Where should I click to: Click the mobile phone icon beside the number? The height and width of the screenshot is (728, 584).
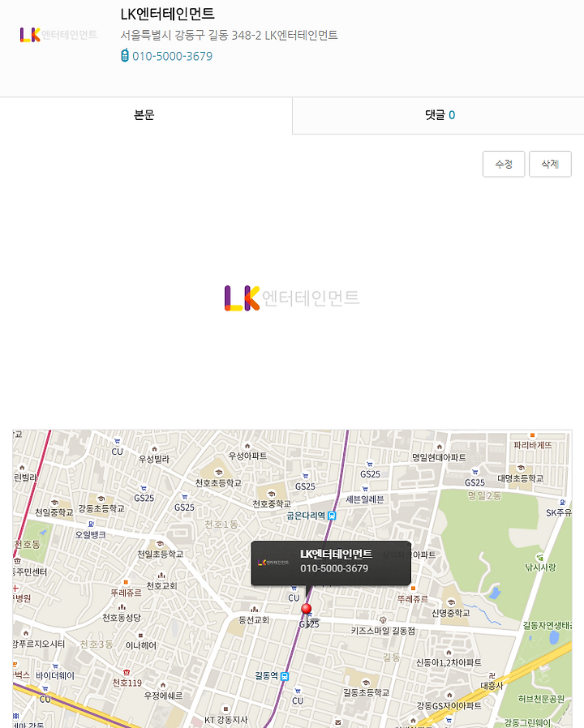tap(125, 55)
